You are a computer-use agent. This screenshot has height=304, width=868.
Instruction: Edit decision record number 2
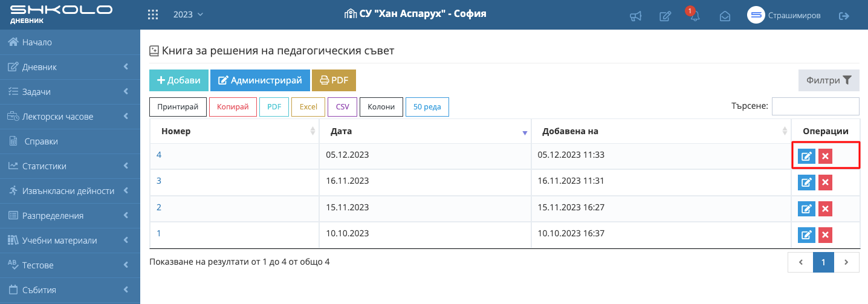coord(806,209)
